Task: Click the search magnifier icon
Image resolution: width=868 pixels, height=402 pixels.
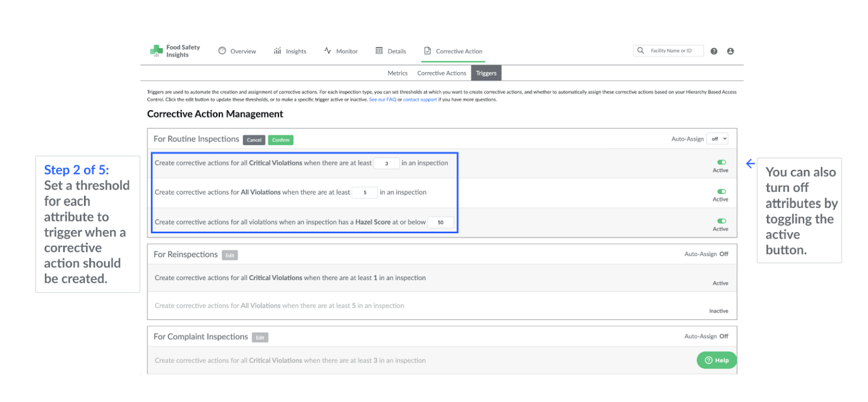Action: pos(641,51)
